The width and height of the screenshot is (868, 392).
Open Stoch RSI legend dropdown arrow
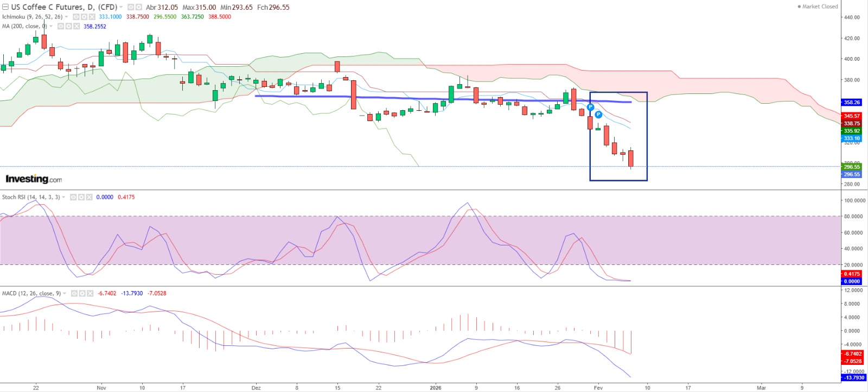pos(63,197)
